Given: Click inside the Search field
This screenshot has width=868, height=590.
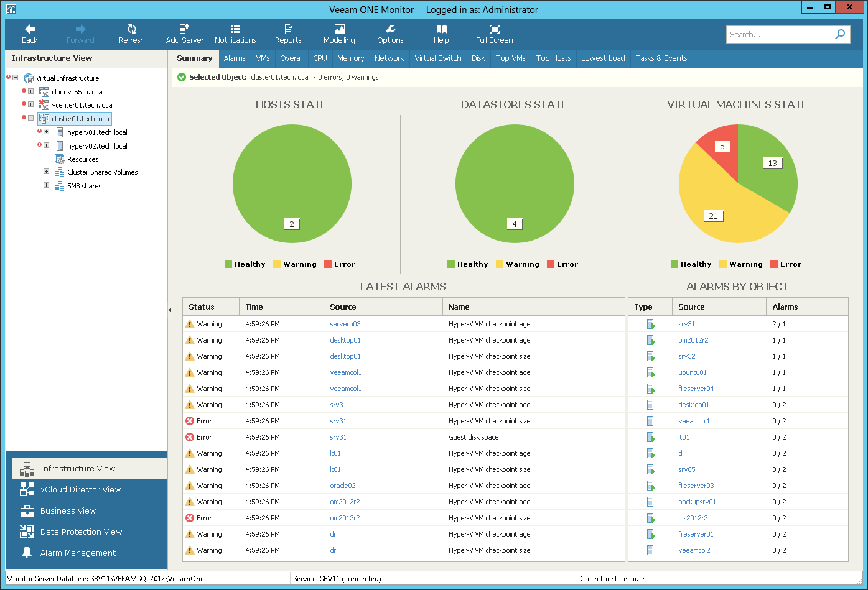Looking at the screenshot, I should pos(780,34).
